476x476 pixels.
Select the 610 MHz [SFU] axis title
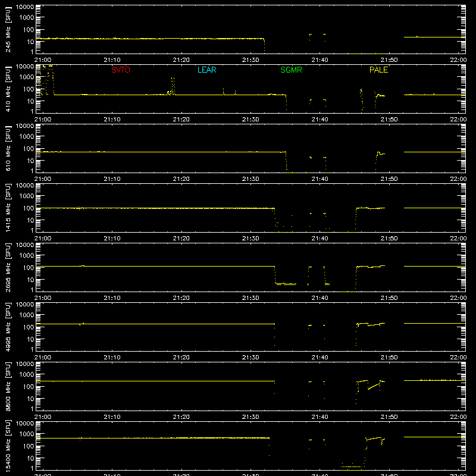click(8, 149)
